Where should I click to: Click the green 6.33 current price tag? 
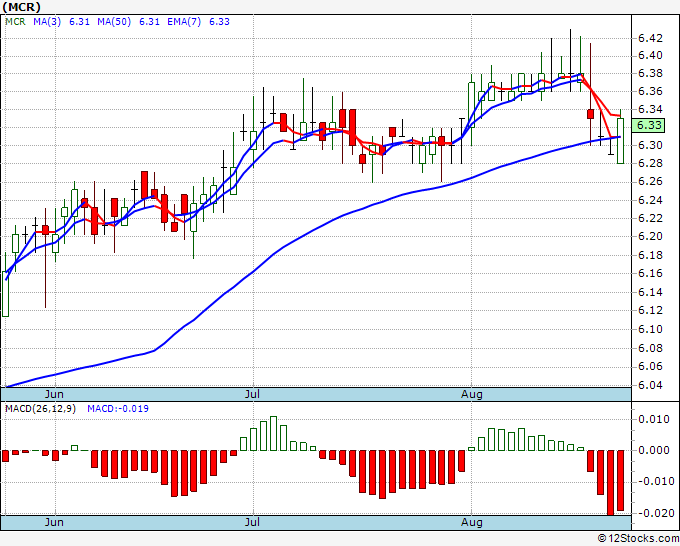pyautogui.click(x=648, y=125)
